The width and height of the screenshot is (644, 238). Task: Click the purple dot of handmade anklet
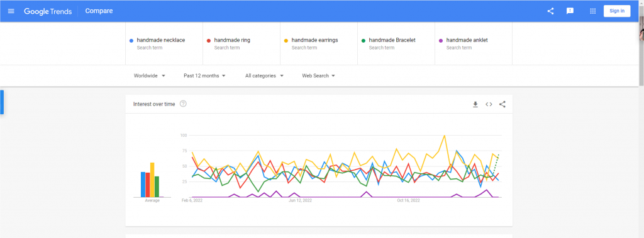[x=441, y=41]
